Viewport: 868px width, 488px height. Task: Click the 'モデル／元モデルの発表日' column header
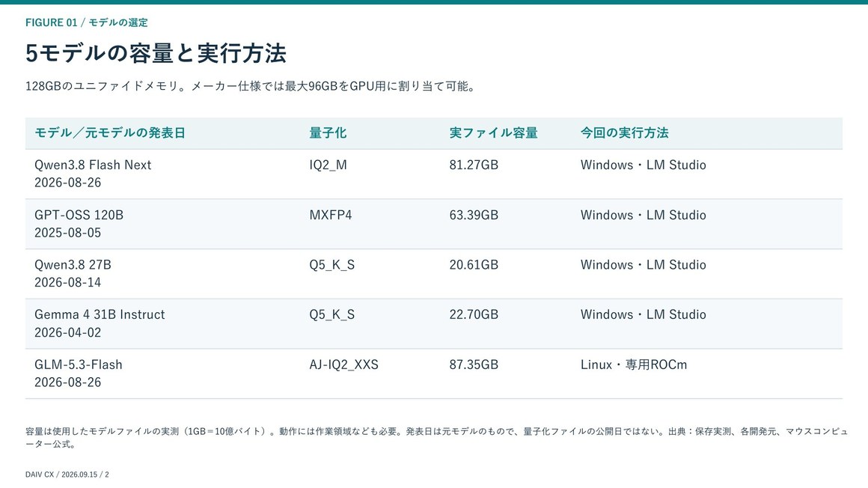(x=109, y=133)
